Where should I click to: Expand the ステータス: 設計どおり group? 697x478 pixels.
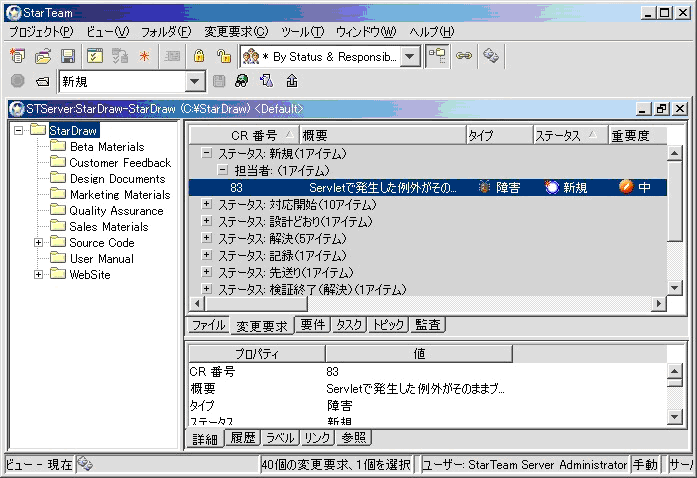click(x=206, y=221)
